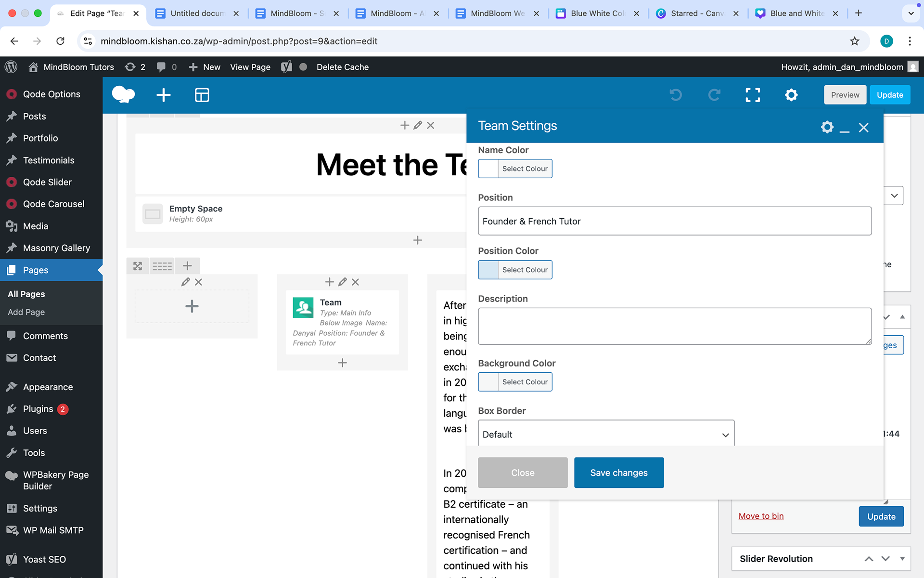The width and height of the screenshot is (924, 578).
Task: Click Update in the WPBakery toolbar
Action: point(890,95)
